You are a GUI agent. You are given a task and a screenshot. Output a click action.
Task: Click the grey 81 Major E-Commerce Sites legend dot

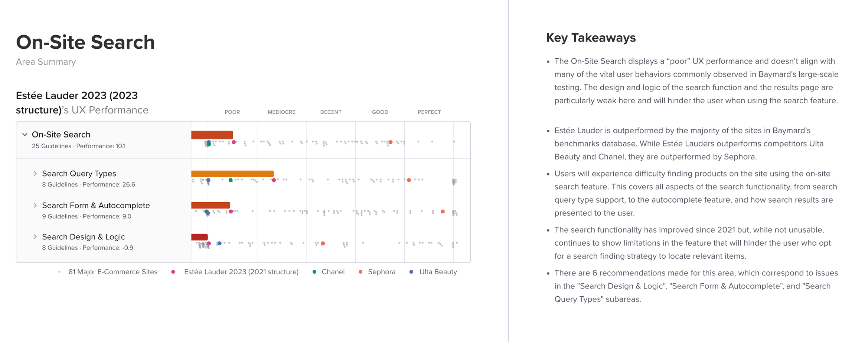tap(59, 272)
